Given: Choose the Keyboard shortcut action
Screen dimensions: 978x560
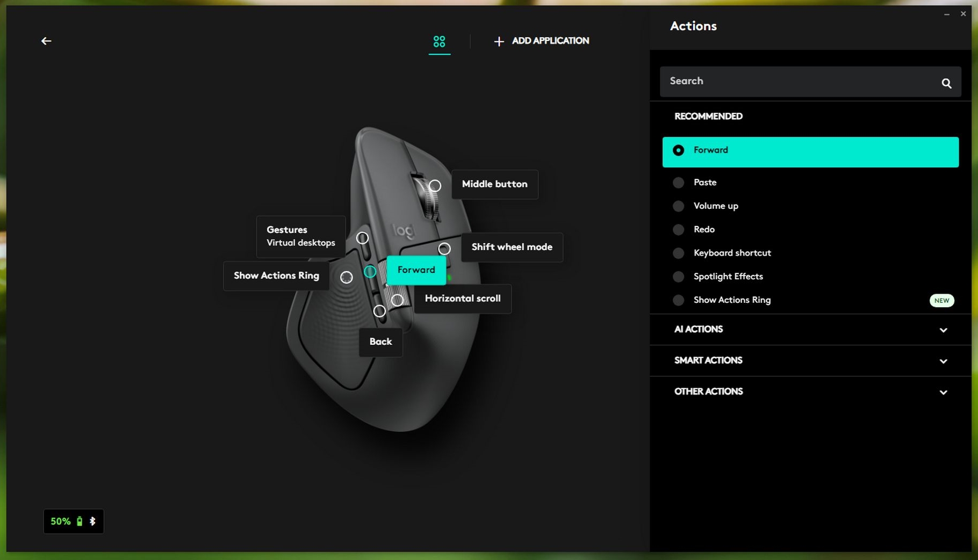Looking at the screenshot, I should tap(731, 253).
